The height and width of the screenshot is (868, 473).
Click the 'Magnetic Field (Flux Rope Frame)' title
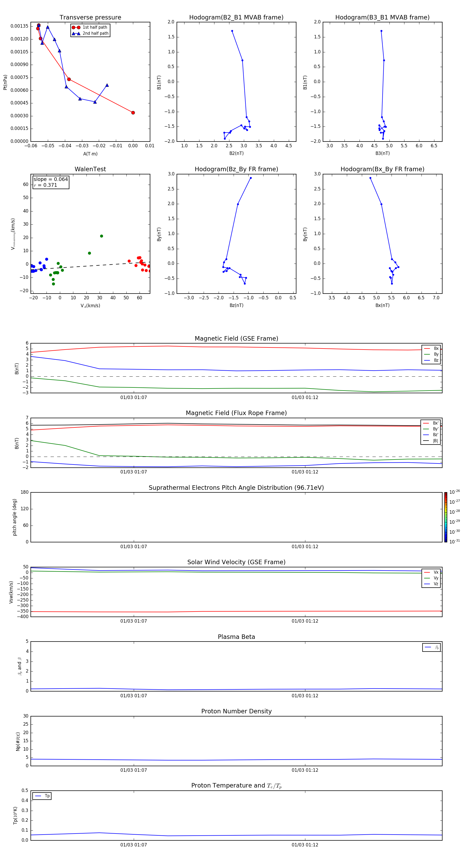(x=236, y=413)
